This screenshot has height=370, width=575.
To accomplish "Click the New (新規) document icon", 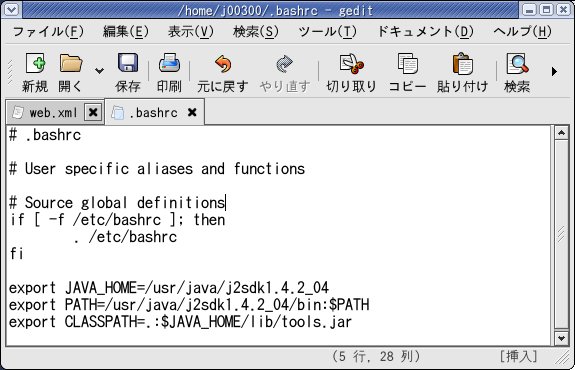I will coord(35,63).
